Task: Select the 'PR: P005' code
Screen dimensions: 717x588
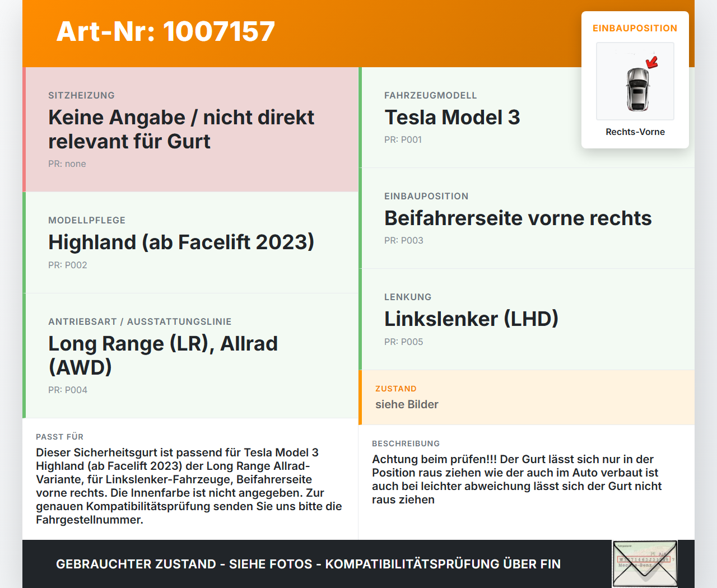Action: tap(404, 342)
